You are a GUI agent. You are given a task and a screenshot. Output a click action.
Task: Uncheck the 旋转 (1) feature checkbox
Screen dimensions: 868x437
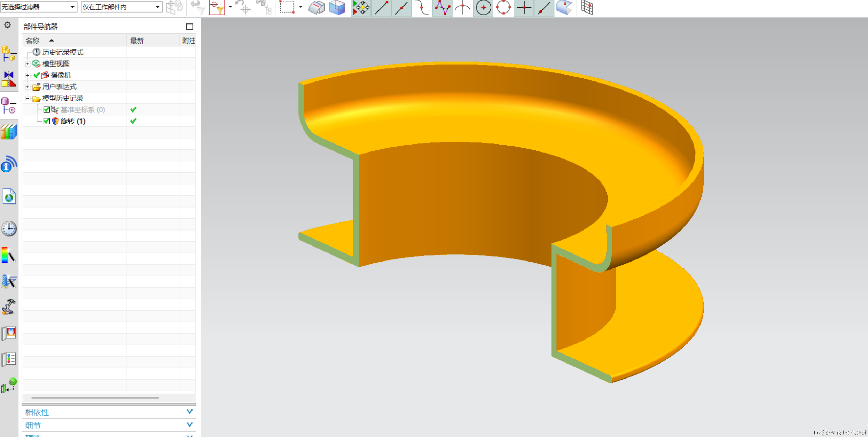(x=46, y=121)
